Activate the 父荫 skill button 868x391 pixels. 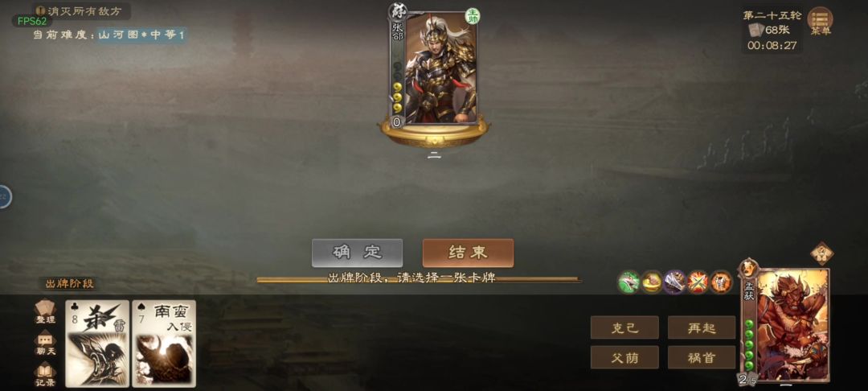[x=624, y=358]
